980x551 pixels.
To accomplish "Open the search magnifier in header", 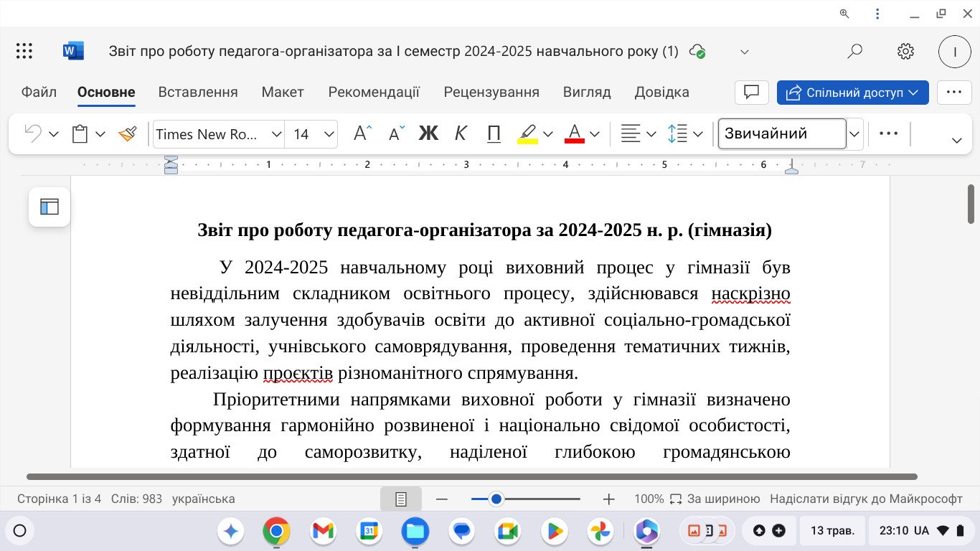I will [x=854, y=51].
